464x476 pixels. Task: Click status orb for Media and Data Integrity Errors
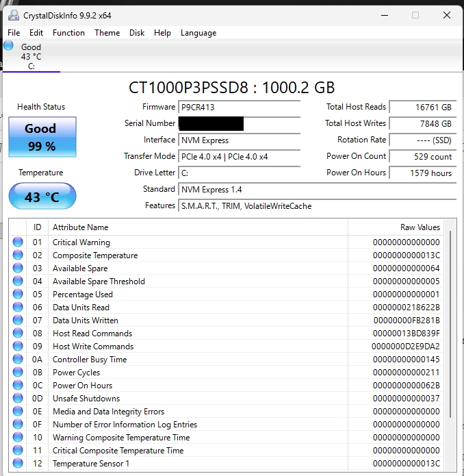pyautogui.click(x=18, y=412)
